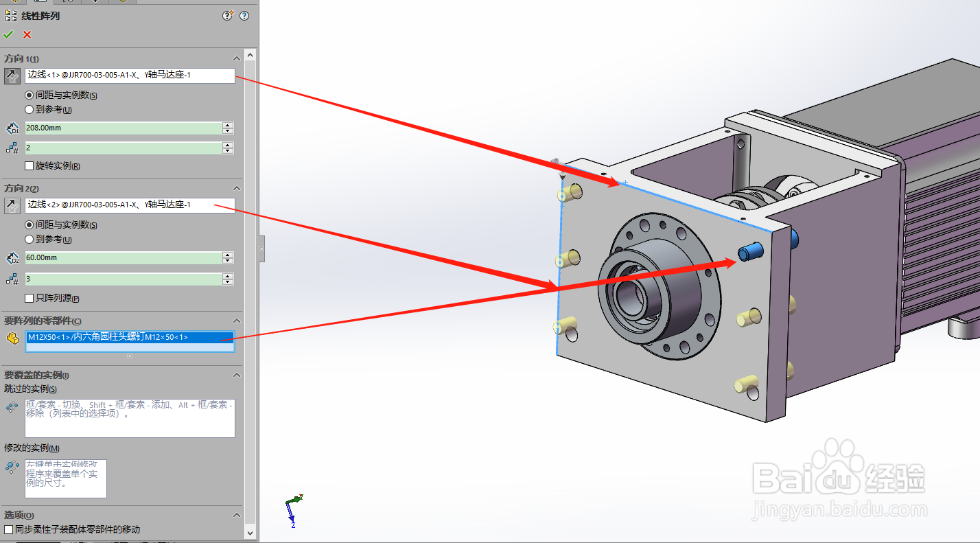
Task: Collapse the 要覆盖的实例 section
Action: (237, 375)
